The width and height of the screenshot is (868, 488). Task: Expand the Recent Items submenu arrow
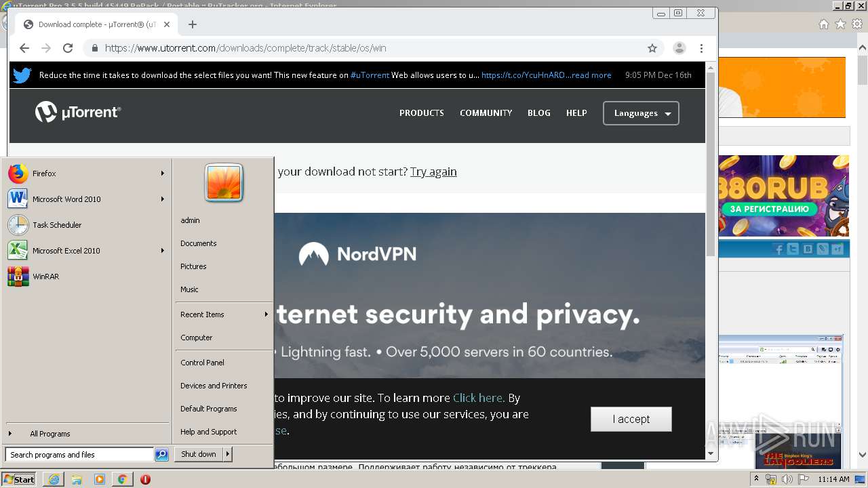[x=266, y=314]
